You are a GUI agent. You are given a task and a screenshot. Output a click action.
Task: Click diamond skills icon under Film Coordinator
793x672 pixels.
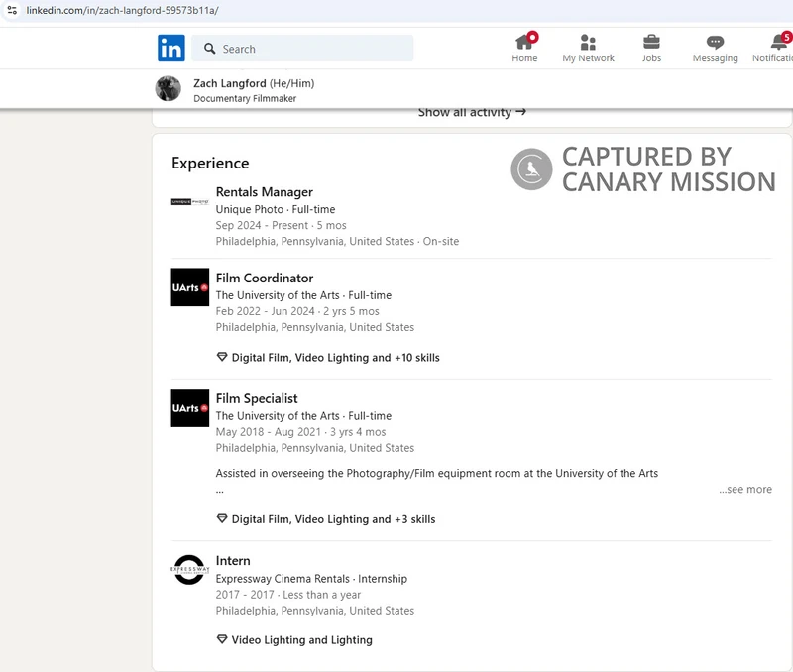click(221, 357)
